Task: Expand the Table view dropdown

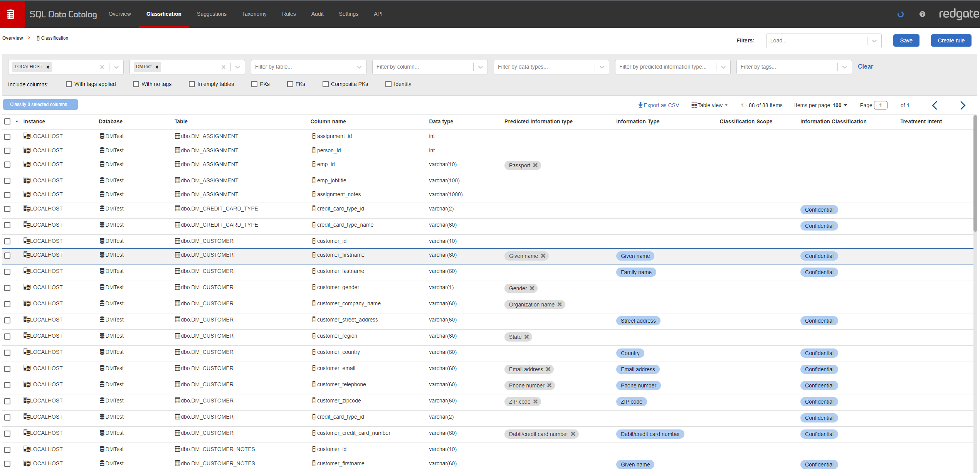Action: (x=709, y=105)
